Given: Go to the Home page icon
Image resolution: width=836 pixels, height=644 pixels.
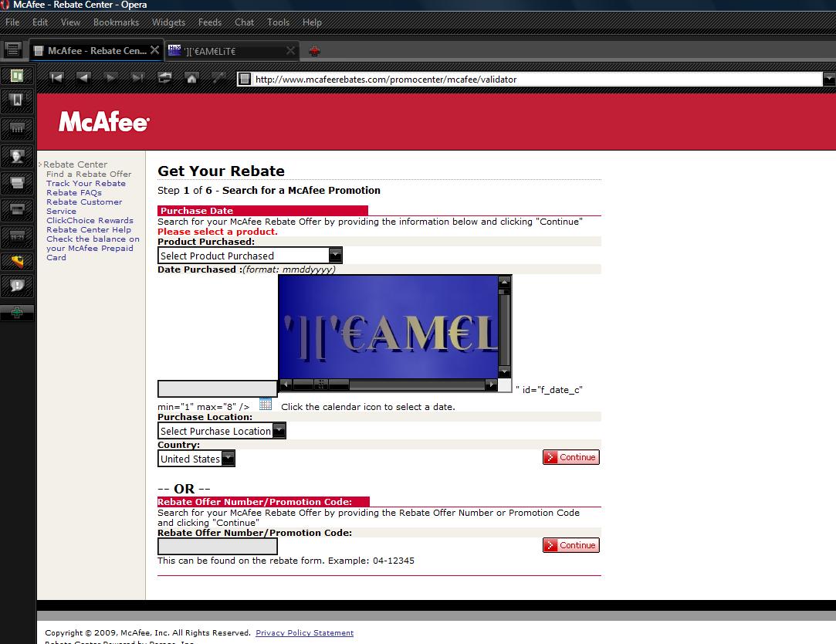Looking at the screenshot, I should [191, 78].
